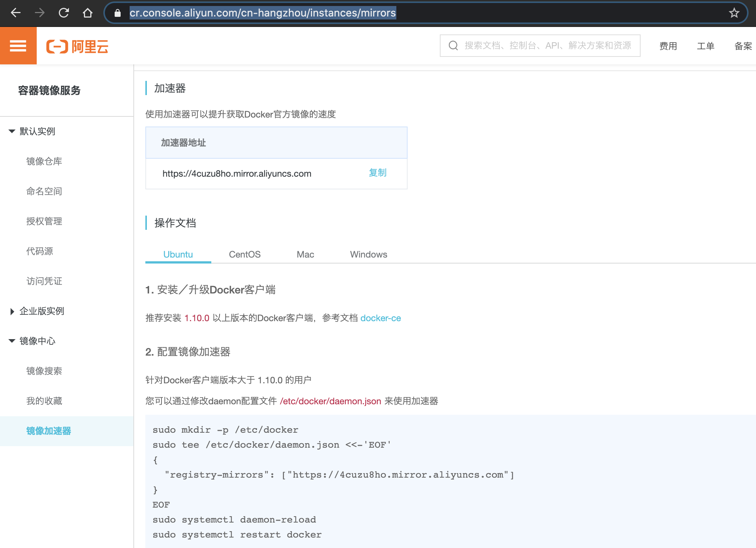Bookmark page with star icon
Screen dimensions: 756x548
pyautogui.click(x=734, y=13)
